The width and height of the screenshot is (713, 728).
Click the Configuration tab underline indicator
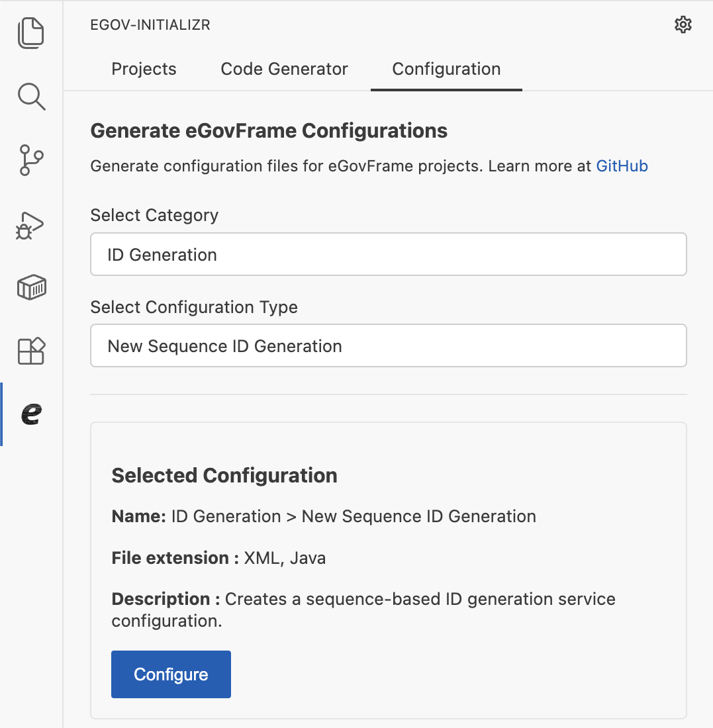tap(446, 87)
